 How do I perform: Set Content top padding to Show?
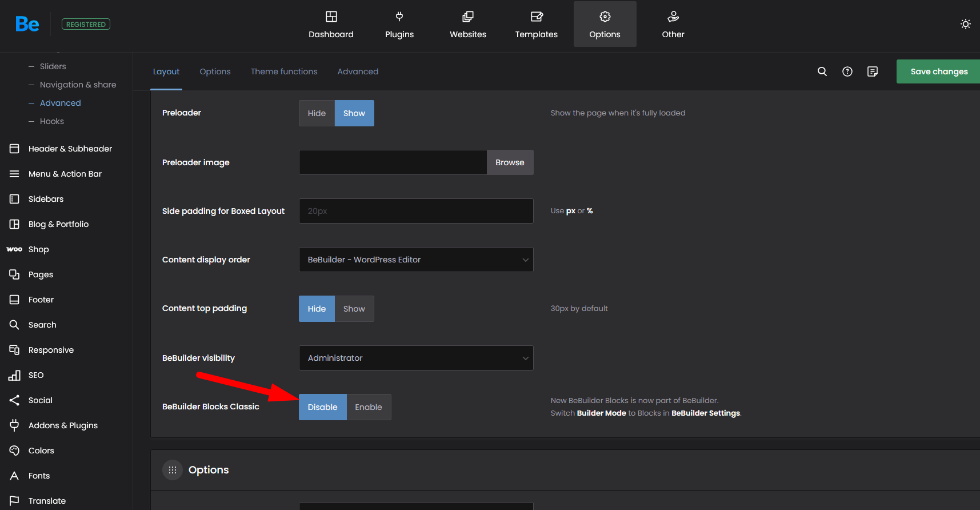pos(354,309)
